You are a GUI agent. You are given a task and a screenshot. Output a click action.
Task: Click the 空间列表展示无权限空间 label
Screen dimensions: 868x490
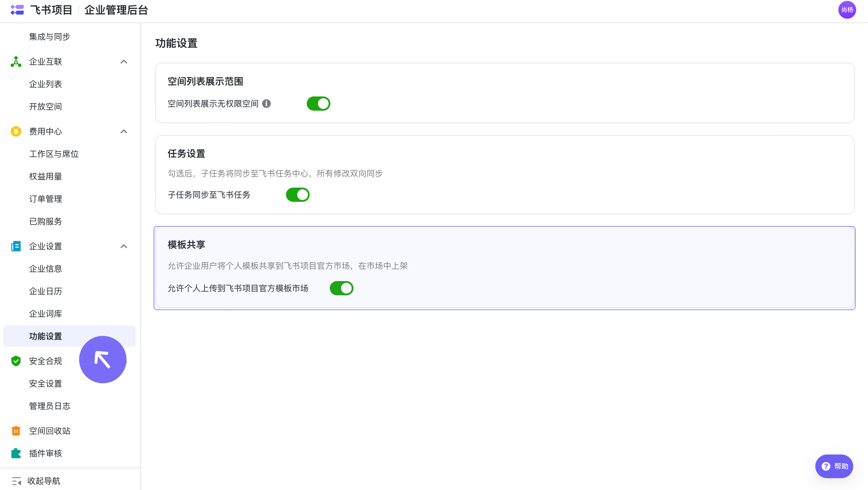click(213, 104)
